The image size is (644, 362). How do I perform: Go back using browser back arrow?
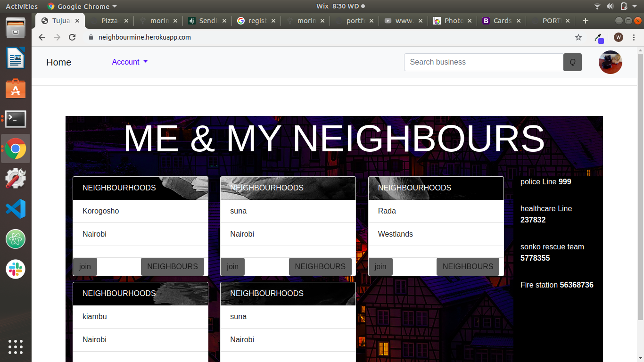click(42, 37)
